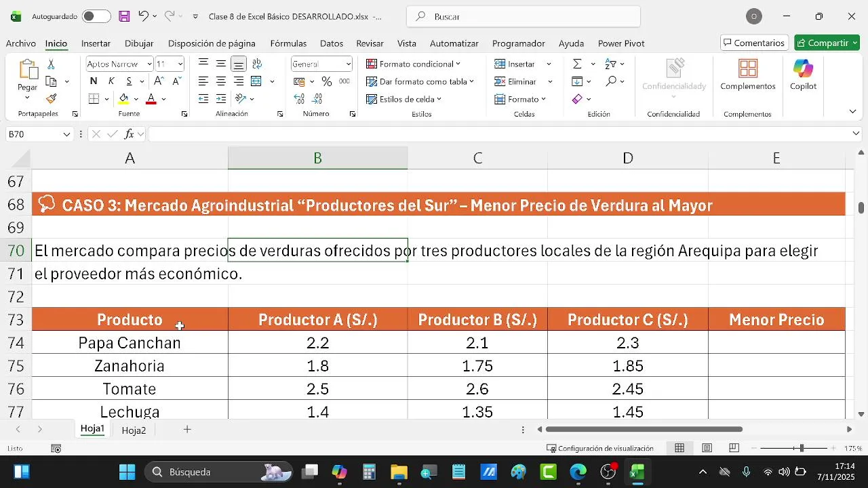Toggle left horizontal alignment
Viewport: 868px width, 488px height.
(203, 81)
